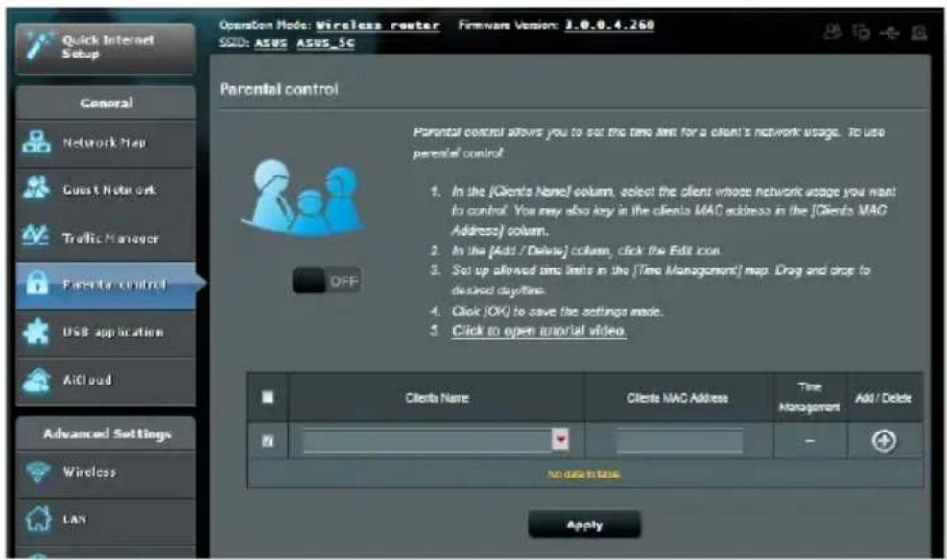The width and height of the screenshot is (947, 560).
Task: Click the guest users status icon
Action: [833, 32]
